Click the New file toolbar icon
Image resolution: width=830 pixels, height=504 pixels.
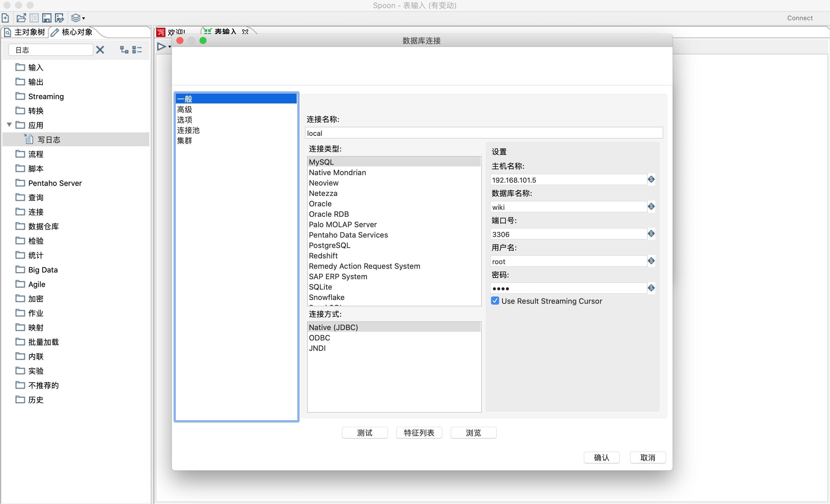5,18
